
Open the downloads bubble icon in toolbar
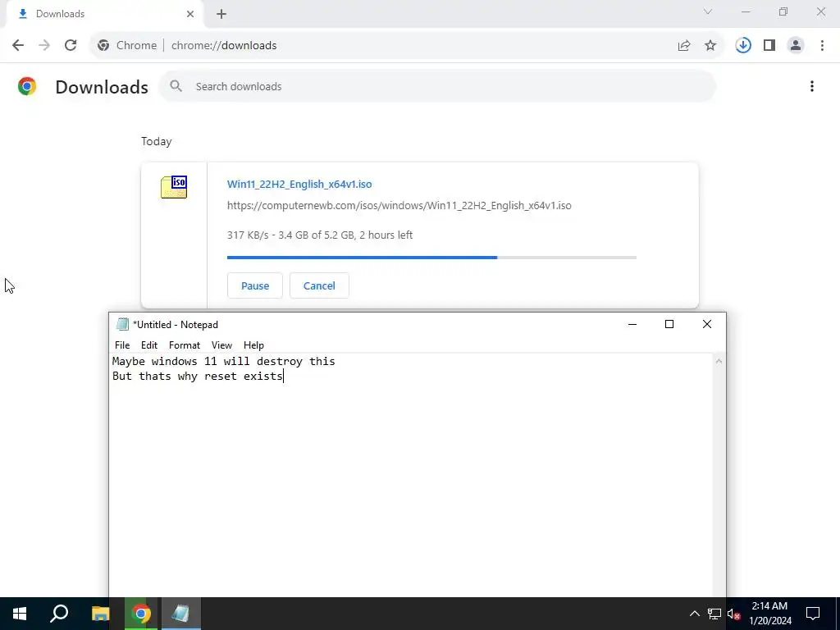click(743, 46)
